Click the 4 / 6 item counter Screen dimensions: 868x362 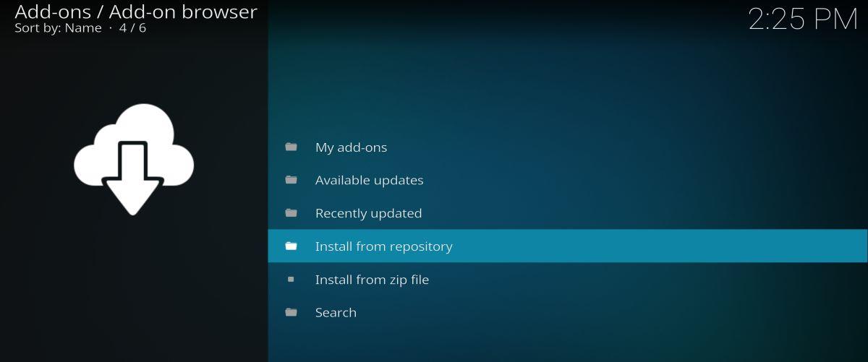[132, 28]
